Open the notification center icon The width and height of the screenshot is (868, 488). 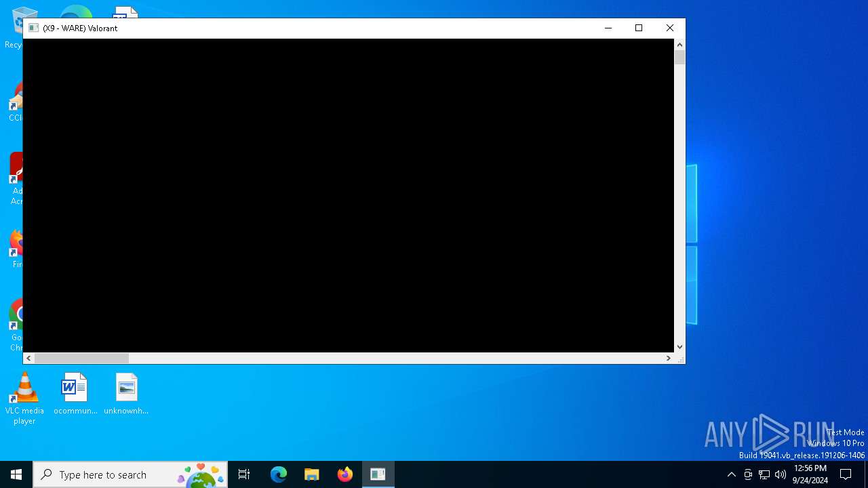[x=846, y=474]
